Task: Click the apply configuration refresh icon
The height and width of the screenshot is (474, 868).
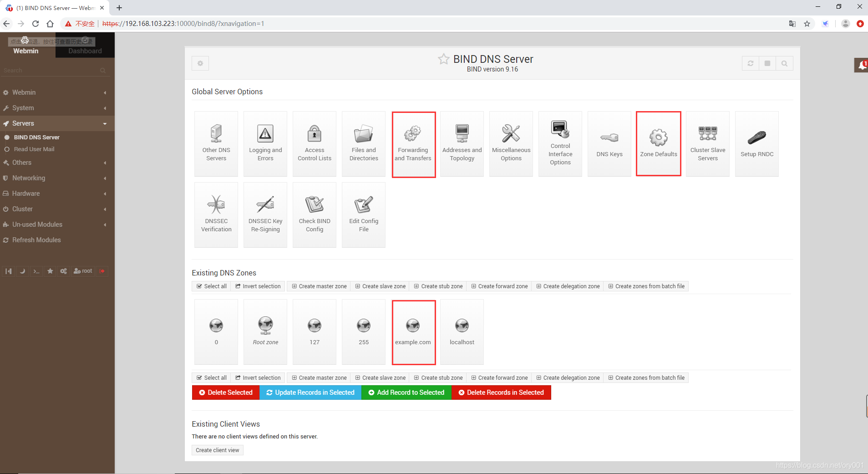Action: [751, 63]
